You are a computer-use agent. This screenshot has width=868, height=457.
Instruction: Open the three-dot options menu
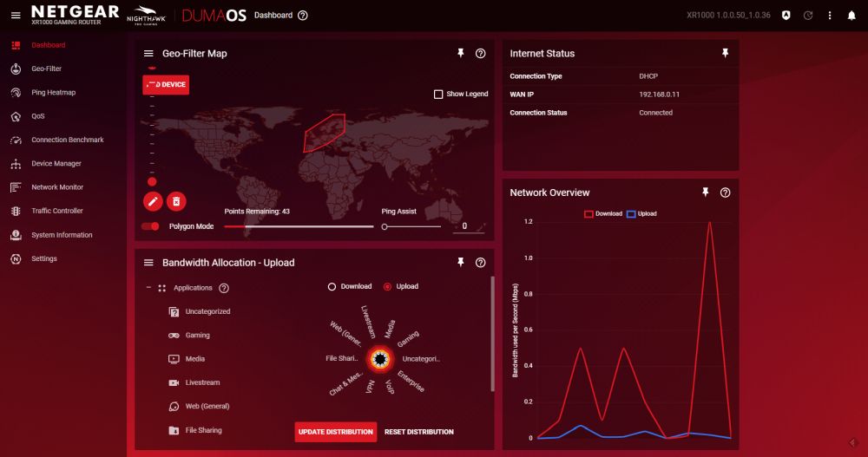pyautogui.click(x=829, y=16)
